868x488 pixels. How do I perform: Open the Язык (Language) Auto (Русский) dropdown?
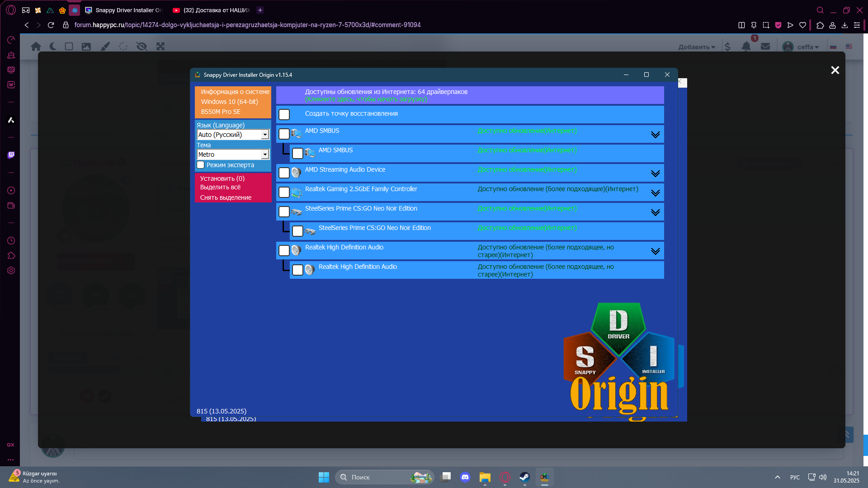click(x=233, y=135)
